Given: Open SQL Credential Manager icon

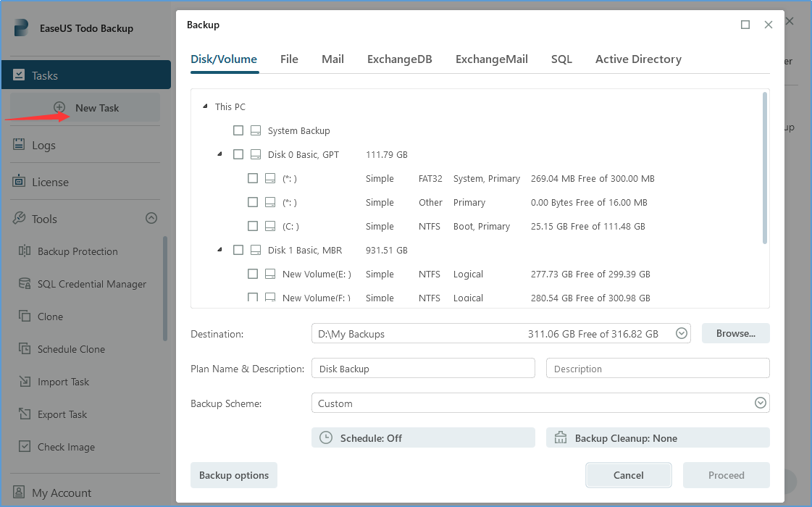Looking at the screenshot, I should click(x=25, y=284).
